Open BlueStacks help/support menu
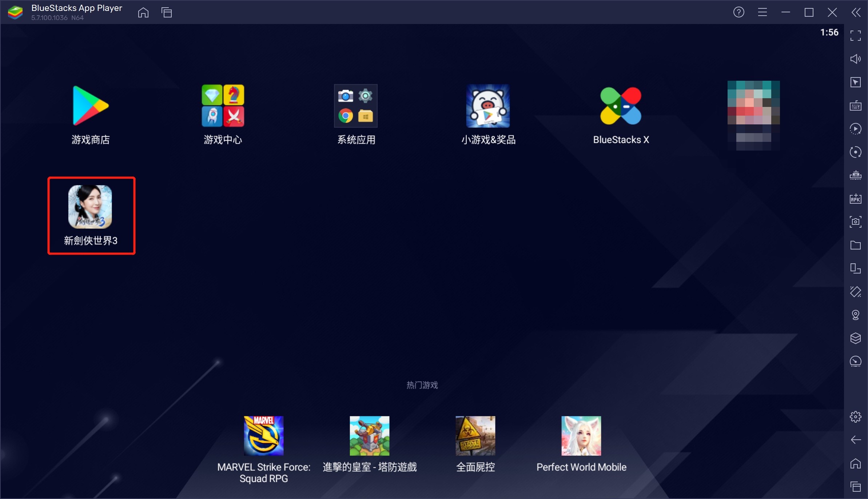 739,11
